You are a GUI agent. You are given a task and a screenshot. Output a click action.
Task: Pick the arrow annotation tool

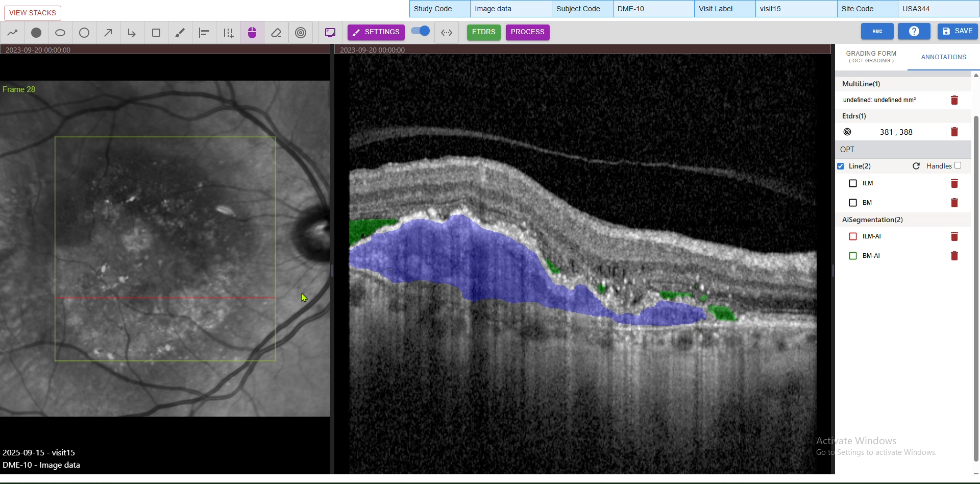click(108, 33)
